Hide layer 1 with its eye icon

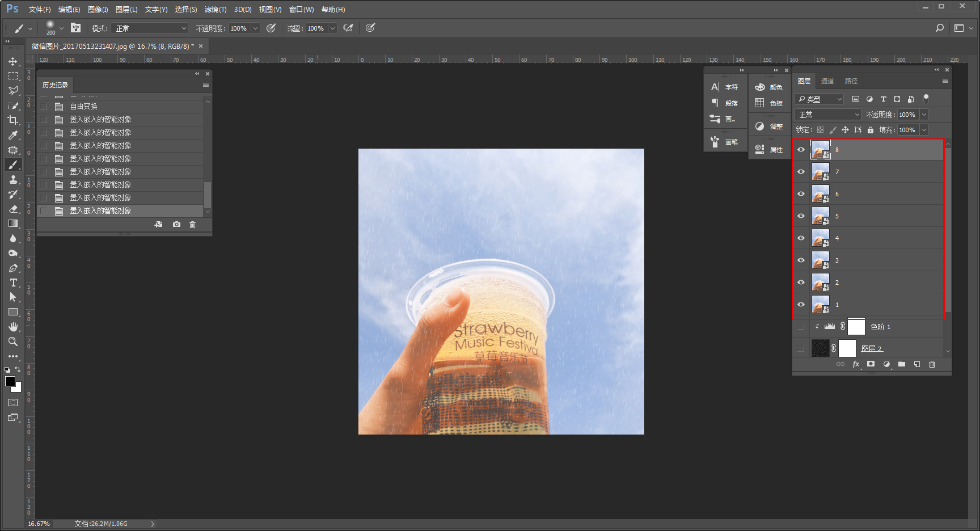(801, 305)
